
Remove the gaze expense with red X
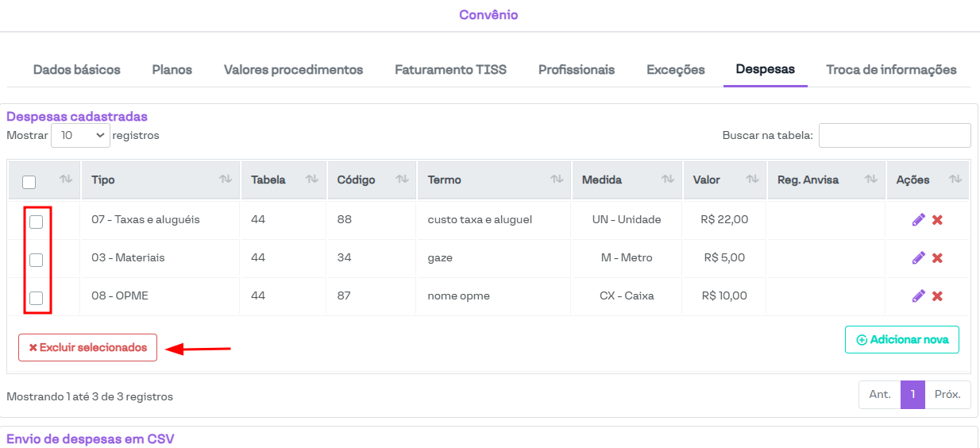tap(937, 258)
